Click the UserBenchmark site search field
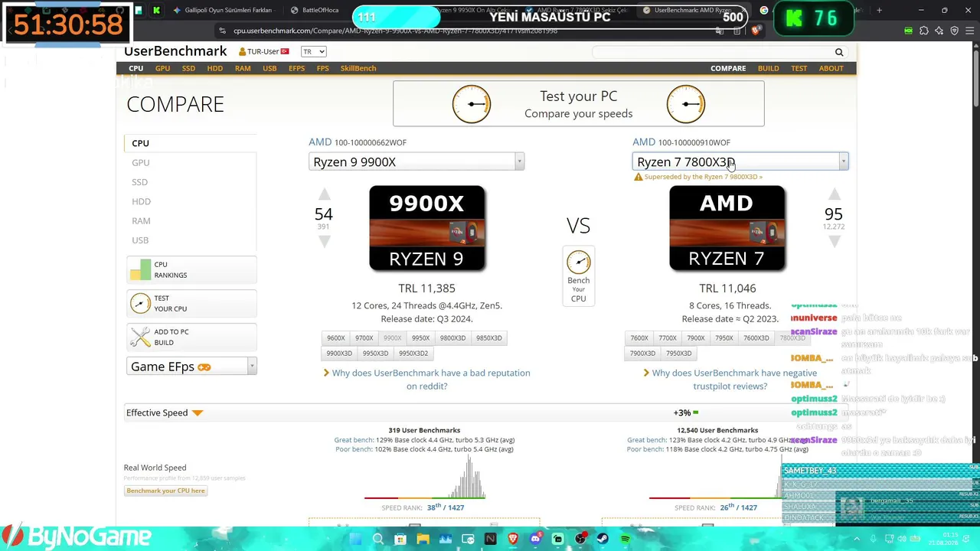 click(712, 52)
